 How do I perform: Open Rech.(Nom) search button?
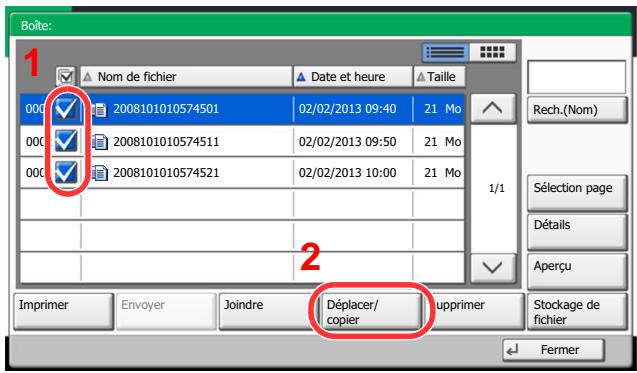tap(577, 110)
